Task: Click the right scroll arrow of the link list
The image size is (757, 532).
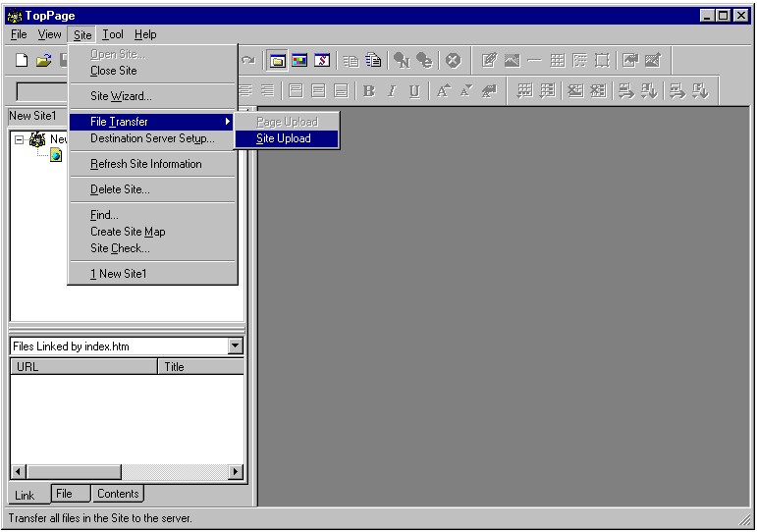Action: tap(235, 472)
